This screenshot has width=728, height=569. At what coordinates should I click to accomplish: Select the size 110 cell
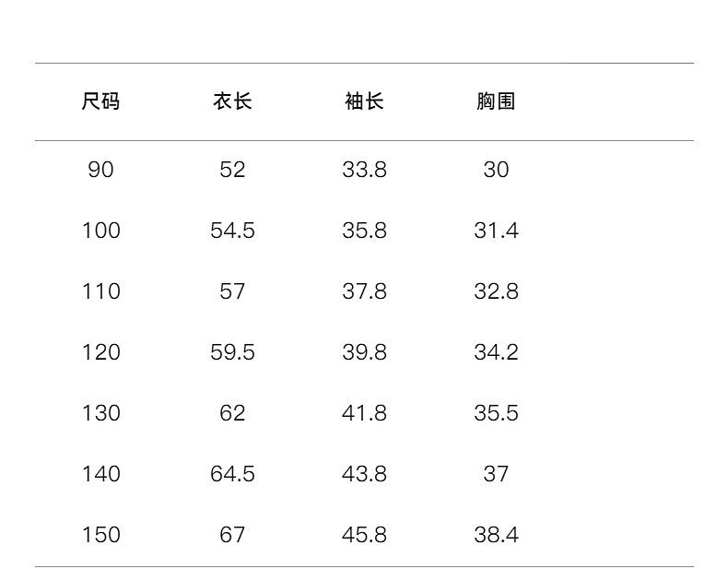pos(100,291)
